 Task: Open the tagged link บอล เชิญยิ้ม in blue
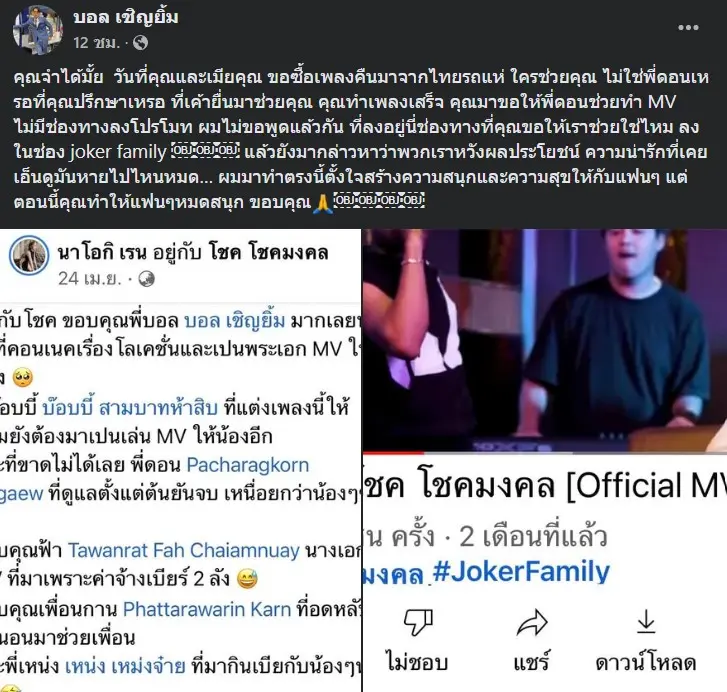[x=235, y=321]
